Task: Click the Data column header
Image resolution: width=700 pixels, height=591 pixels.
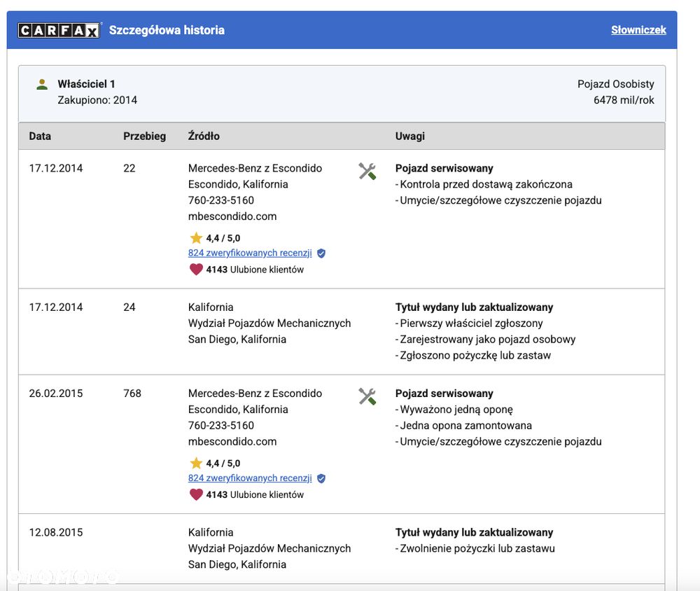Action: 40,137
